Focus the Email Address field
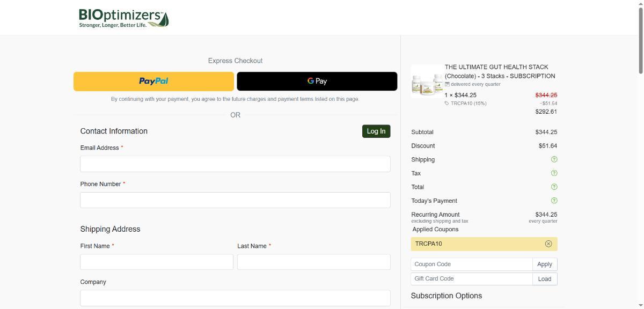The image size is (644, 309). [235, 164]
